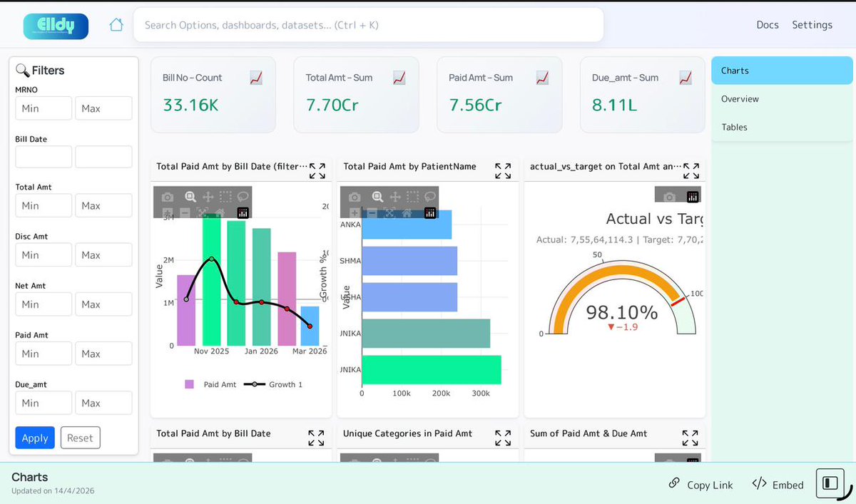Select the Charts tab in side panel
This screenshot has width=856, height=504.
point(782,71)
